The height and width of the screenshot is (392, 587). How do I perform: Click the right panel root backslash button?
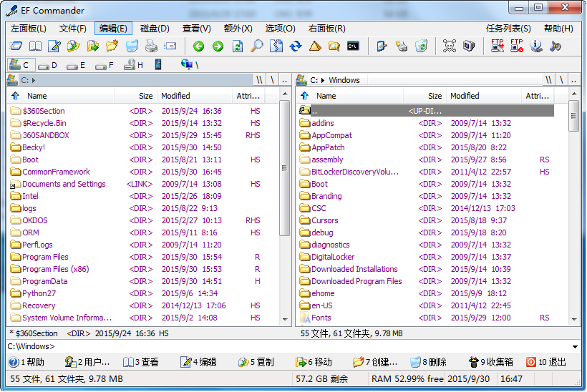pyautogui.click(x=561, y=80)
